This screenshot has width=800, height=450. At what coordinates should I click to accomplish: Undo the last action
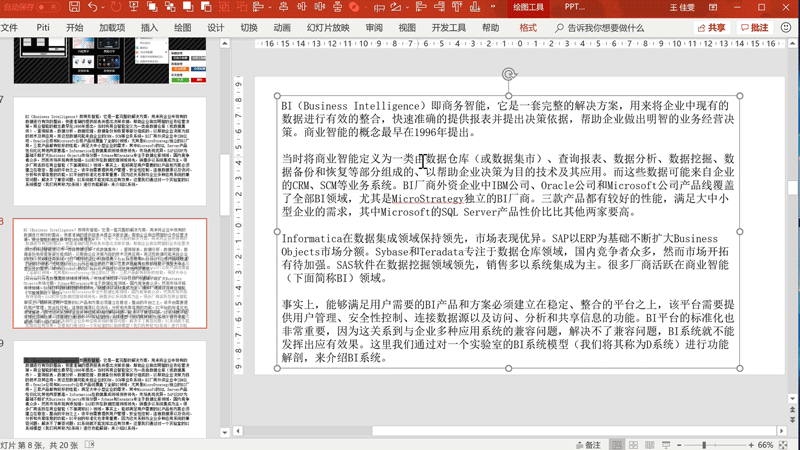coord(92,7)
